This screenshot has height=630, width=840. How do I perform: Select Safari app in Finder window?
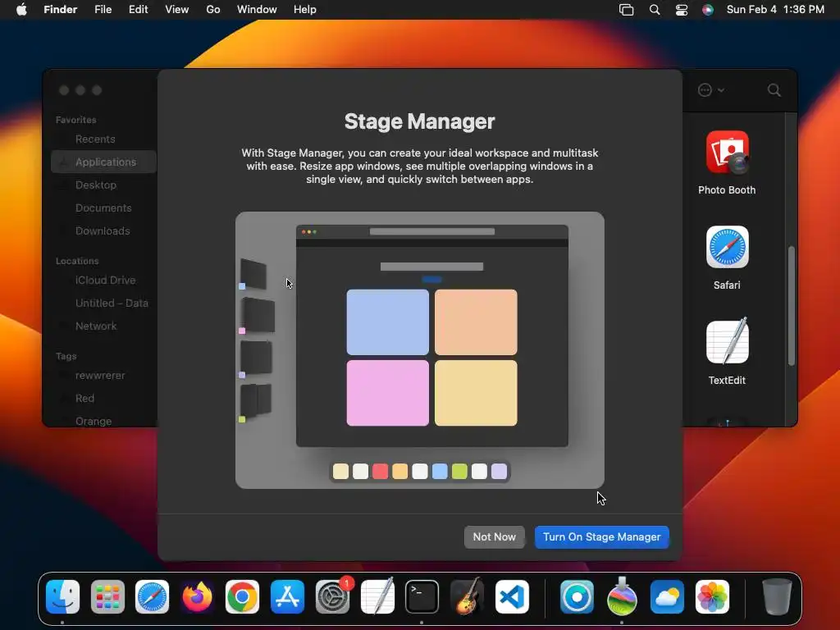pos(727,258)
